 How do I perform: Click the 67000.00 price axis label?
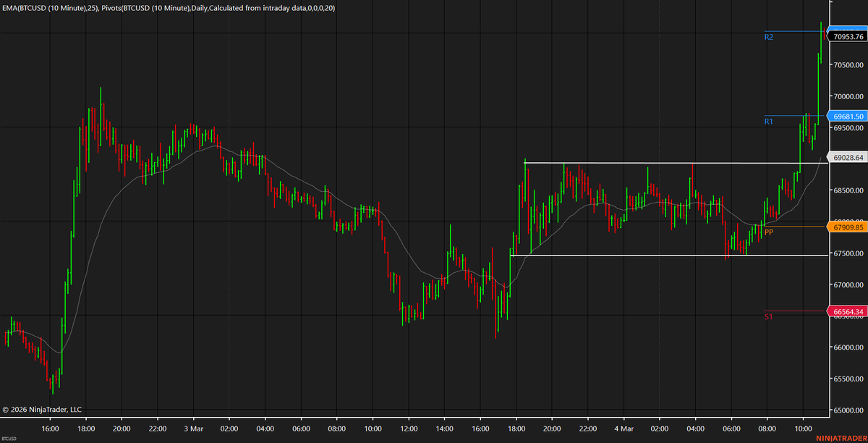848,285
